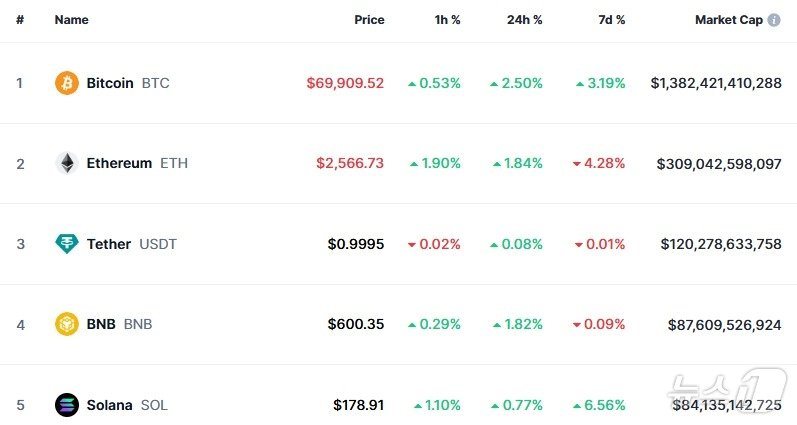This screenshot has height=425, width=797.
Task: Sort by Market Cap column header
Action: 728,20
